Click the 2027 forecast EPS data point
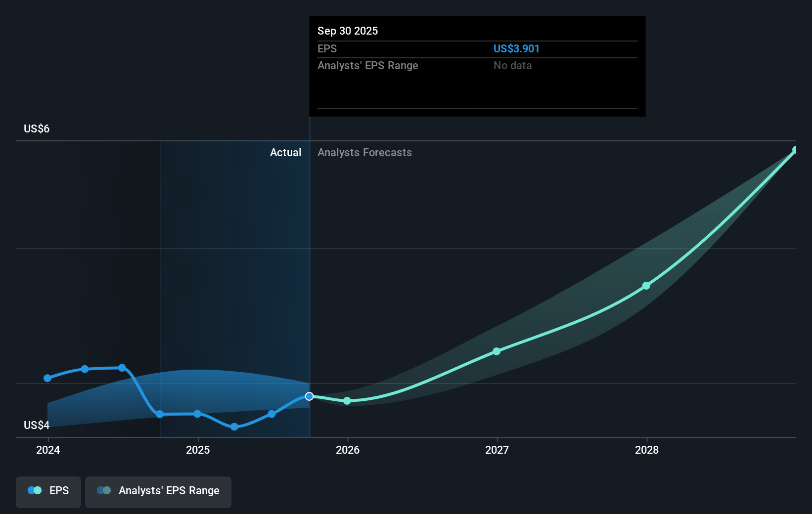 point(496,351)
